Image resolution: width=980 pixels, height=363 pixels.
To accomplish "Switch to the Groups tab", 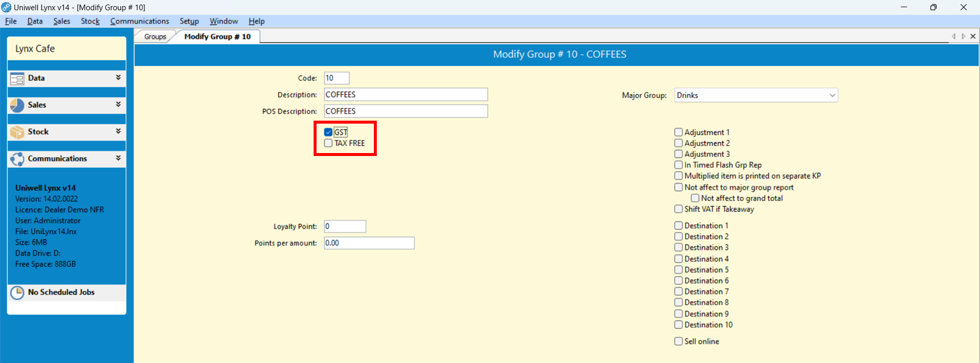I will (x=155, y=37).
